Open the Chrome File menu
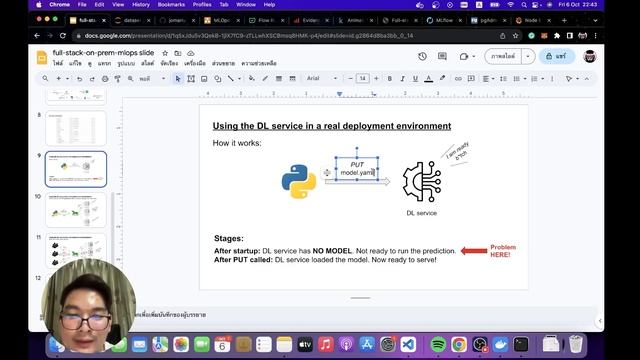Screen dimensions: 640x360 coord(82,4)
